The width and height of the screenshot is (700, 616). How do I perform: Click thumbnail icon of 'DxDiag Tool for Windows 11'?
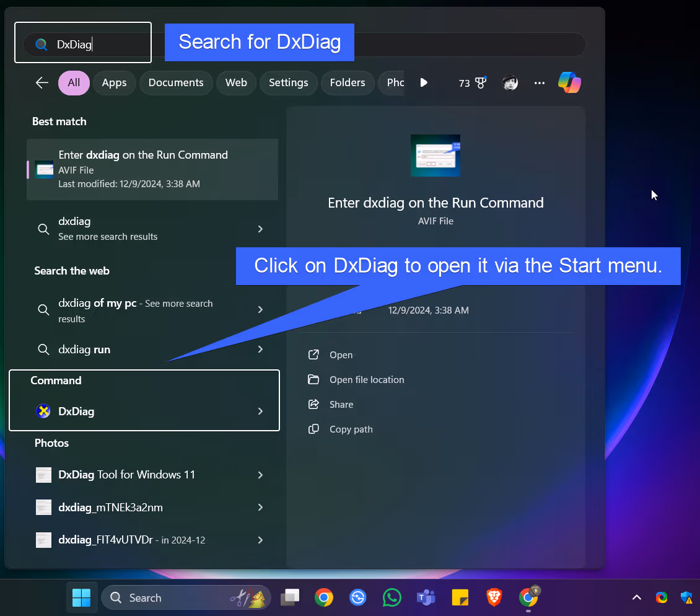(x=43, y=475)
